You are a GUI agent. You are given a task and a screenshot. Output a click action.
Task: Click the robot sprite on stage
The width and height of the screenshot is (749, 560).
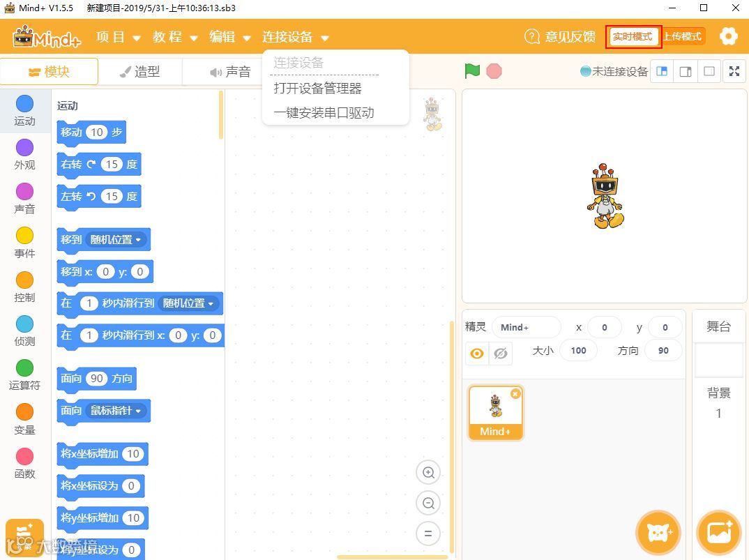[x=605, y=197]
